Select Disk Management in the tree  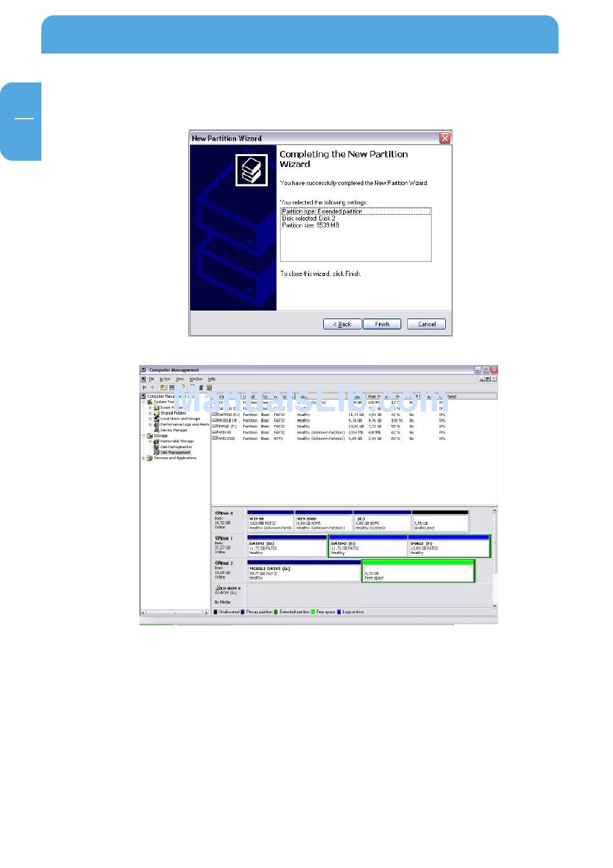point(176,453)
